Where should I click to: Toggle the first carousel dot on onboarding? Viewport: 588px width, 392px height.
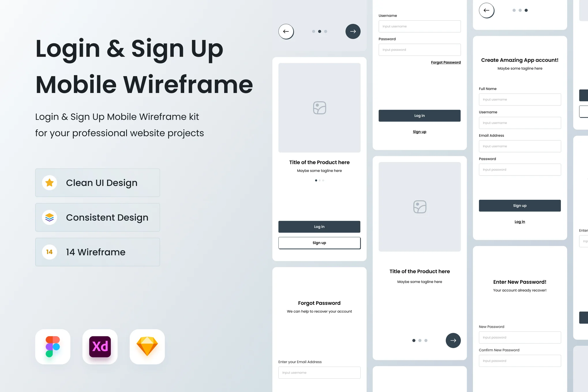pyautogui.click(x=316, y=180)
